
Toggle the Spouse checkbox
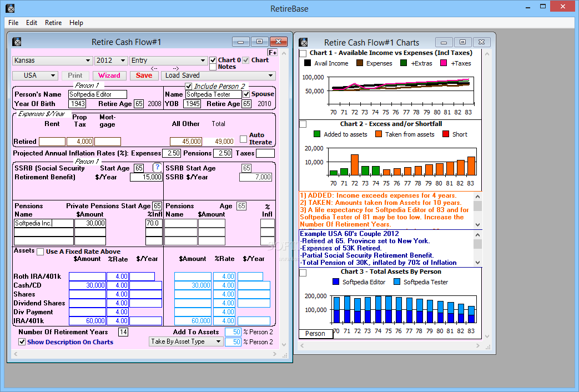coord(246,94)
